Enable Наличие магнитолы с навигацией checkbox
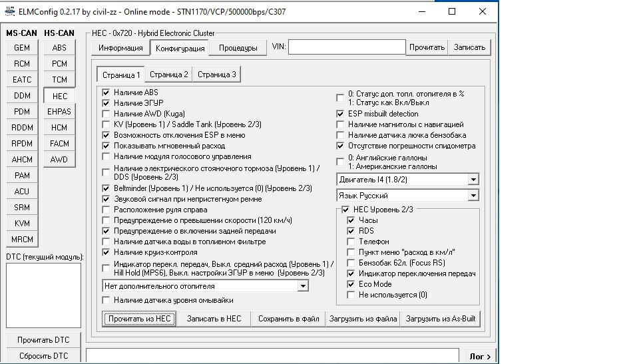The image size is (639, 364). coord(340,124)
